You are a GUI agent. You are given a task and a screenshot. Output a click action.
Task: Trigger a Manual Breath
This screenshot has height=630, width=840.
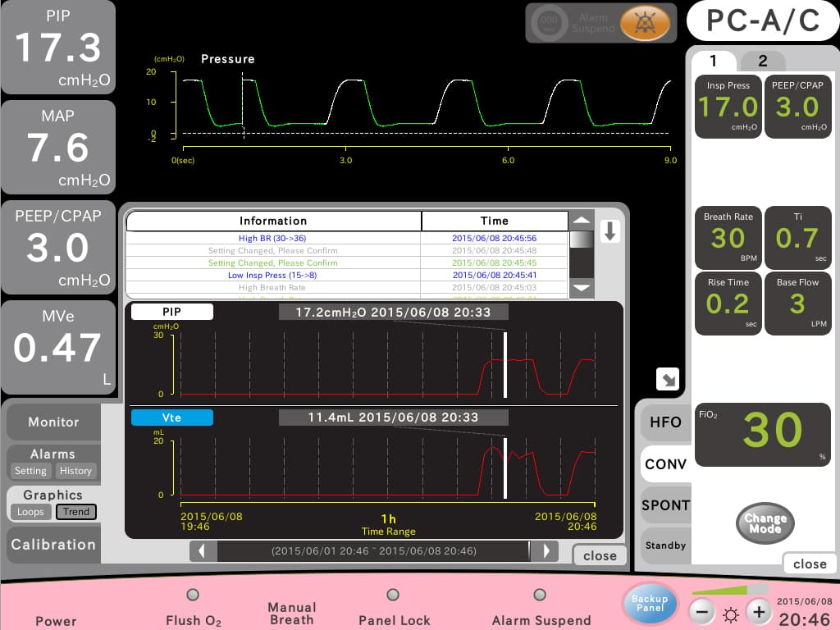click(292, 614)
